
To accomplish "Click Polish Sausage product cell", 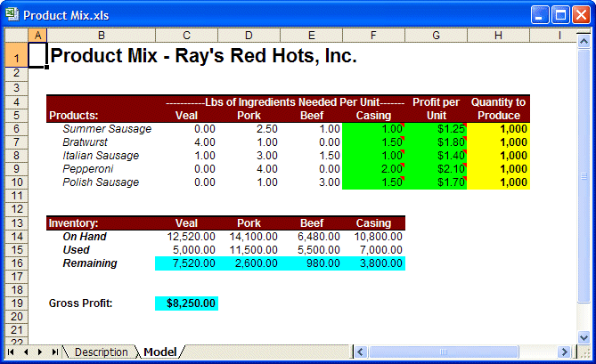I will pyautogui.click(x=101, y=182).
